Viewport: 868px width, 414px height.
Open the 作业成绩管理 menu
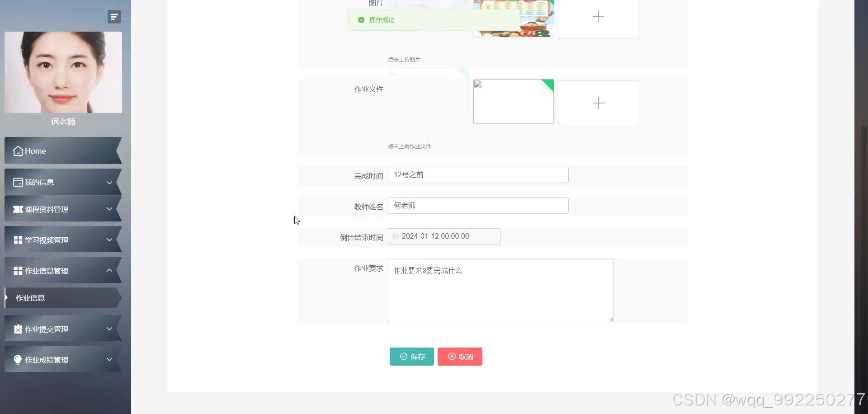[63, 359]
